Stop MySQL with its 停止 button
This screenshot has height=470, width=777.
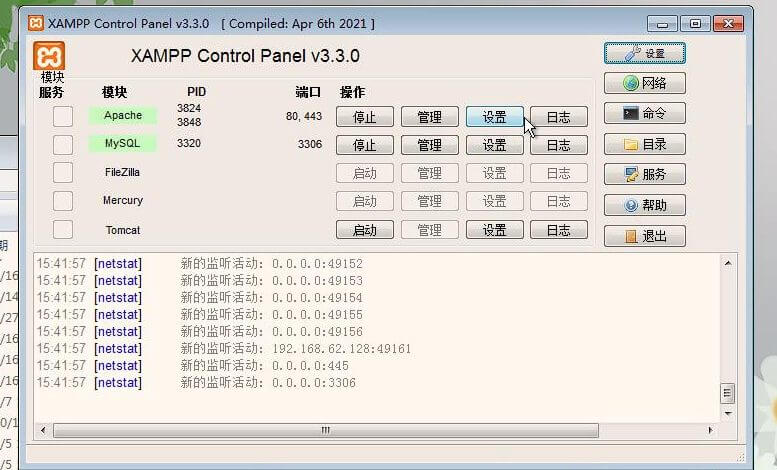point(365,145)
